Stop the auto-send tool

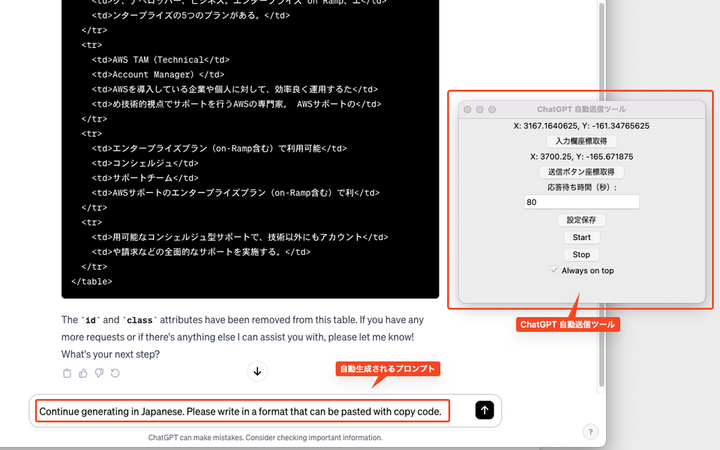click(x=581, y=254)
